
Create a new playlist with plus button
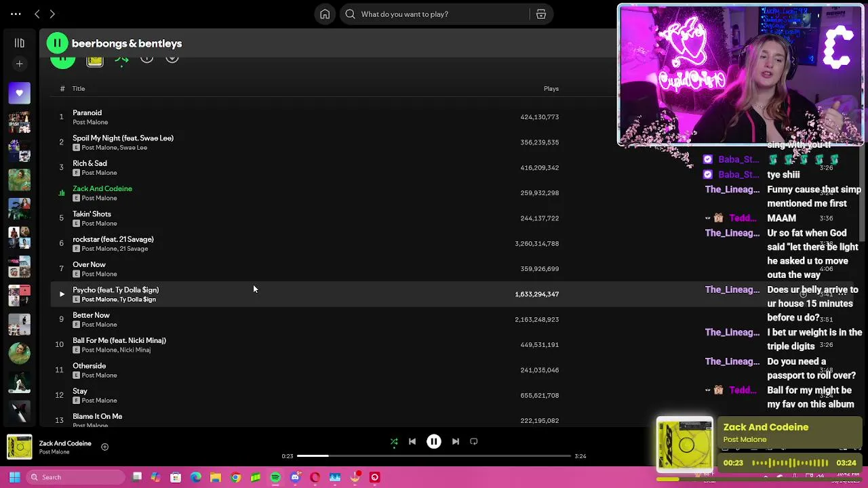(x=19, y=64)
